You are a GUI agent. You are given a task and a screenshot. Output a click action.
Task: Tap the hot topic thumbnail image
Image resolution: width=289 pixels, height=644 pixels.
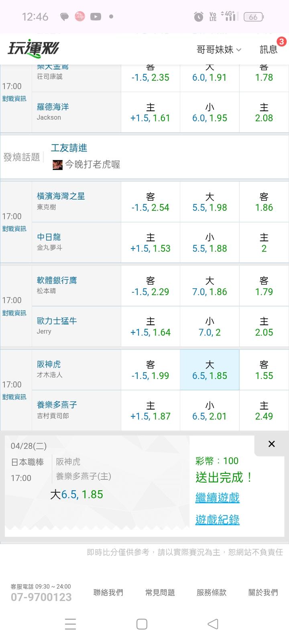tap(57, 165)
